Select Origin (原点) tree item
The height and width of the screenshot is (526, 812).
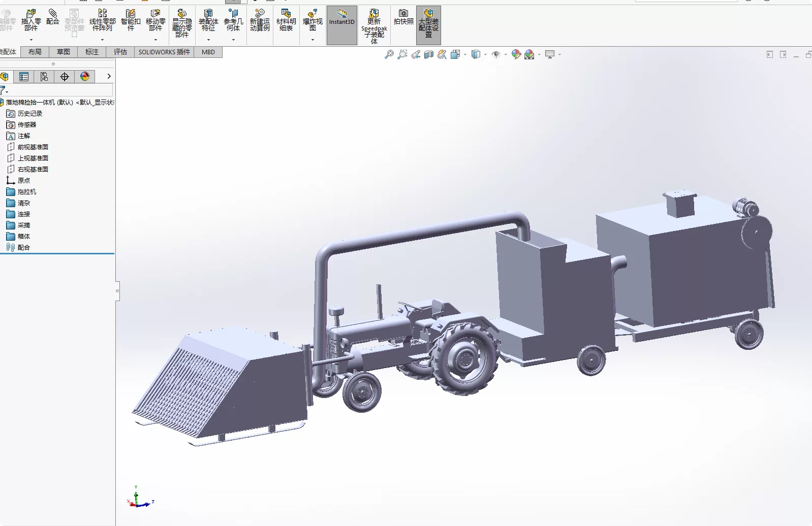tap(18, 180)
